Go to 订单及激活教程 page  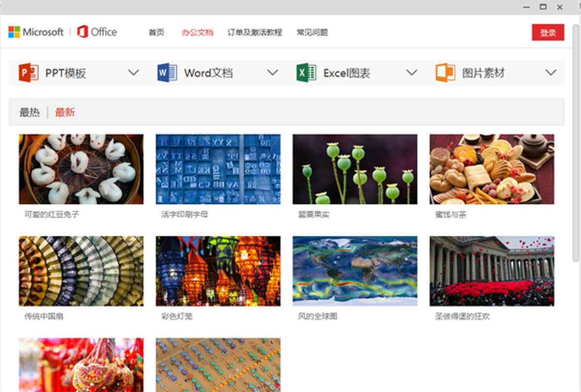point(255,32)
